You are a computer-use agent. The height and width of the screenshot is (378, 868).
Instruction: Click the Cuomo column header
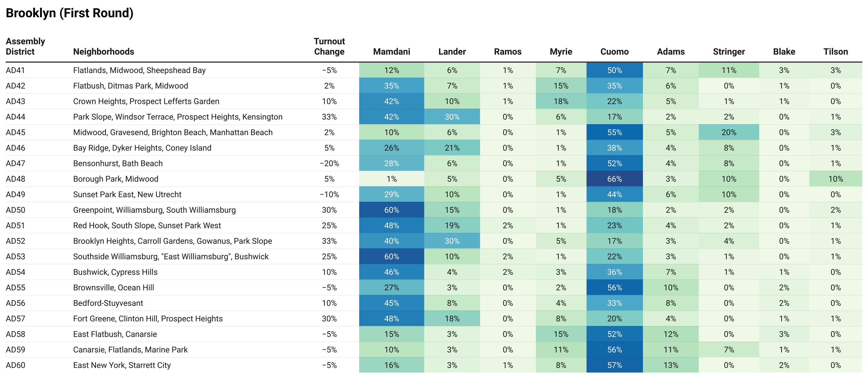click(614, 51)
